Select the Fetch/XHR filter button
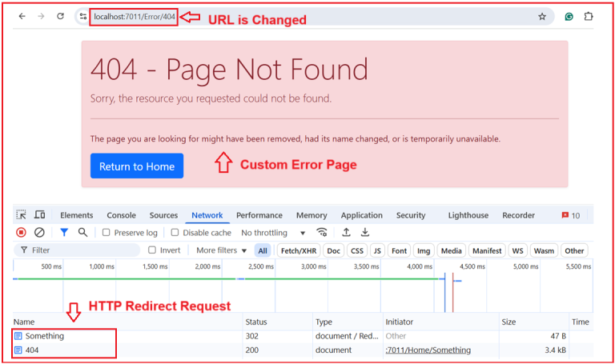This screenshot has width=615, height=364. point(298,250)
